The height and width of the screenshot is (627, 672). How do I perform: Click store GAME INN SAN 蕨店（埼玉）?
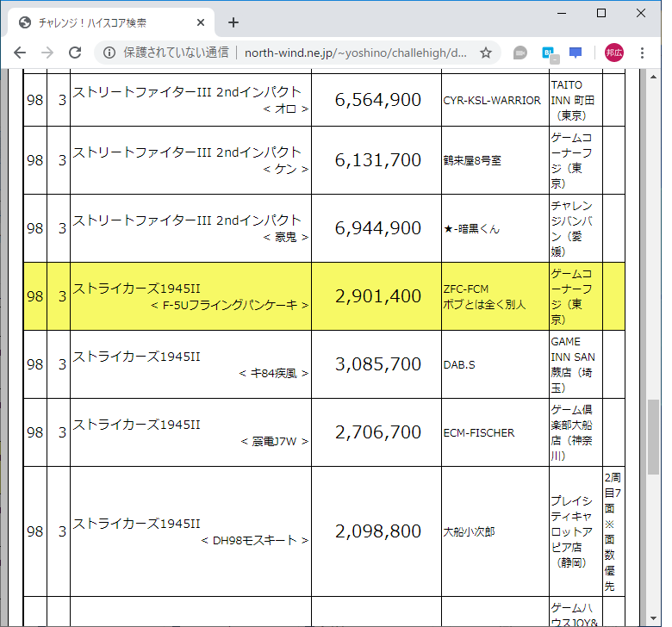tap(573, 364)
